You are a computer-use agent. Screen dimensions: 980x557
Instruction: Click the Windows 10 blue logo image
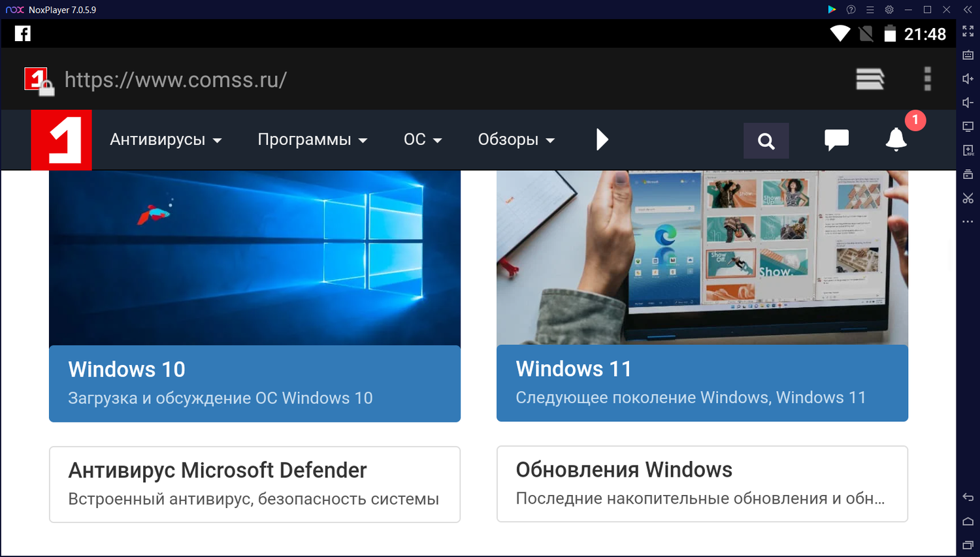click(x=255, y=258)
